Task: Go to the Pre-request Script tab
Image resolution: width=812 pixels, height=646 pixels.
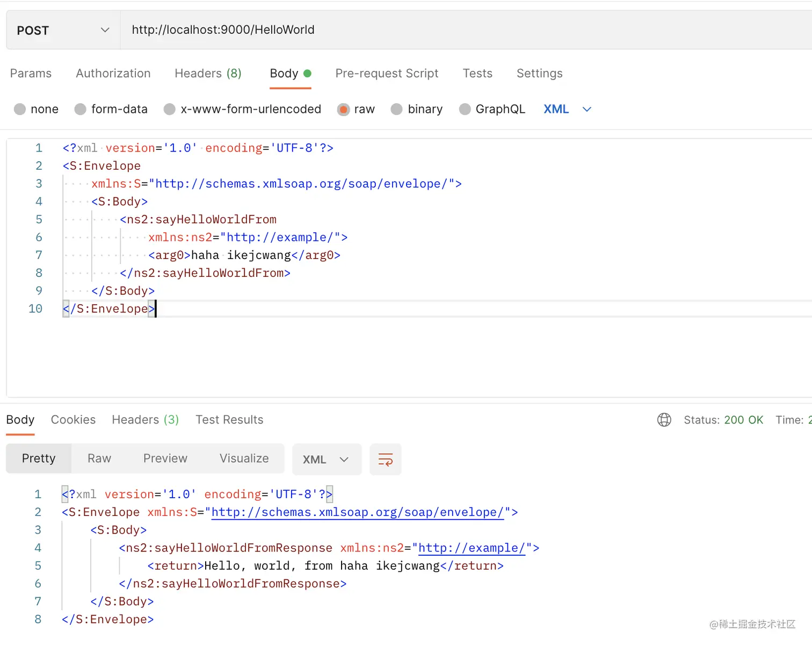Action: point(387,73)
